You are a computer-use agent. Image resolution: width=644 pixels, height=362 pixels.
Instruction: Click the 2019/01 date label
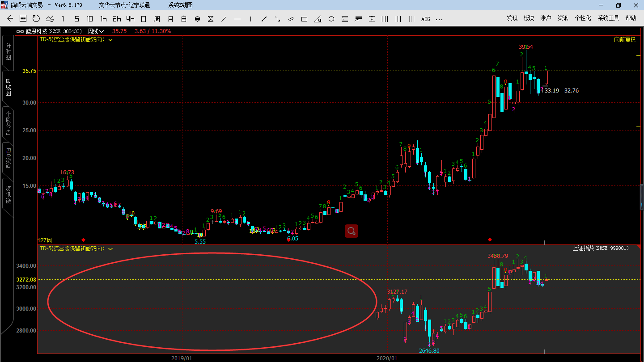[x=182, y=358]
